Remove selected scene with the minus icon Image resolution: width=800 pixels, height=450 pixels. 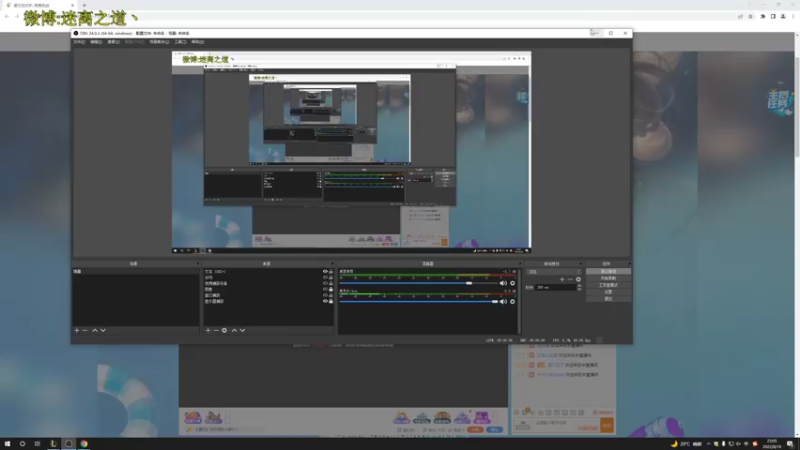85,331
